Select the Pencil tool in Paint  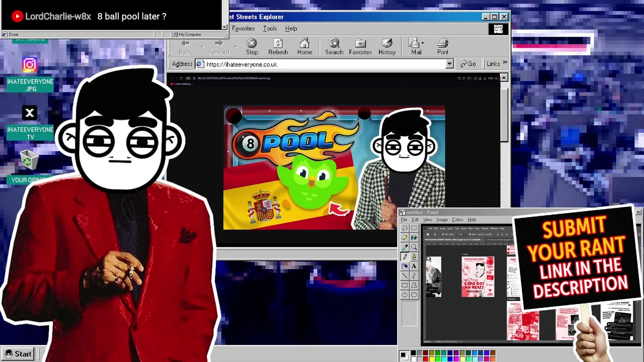(405, 257)
